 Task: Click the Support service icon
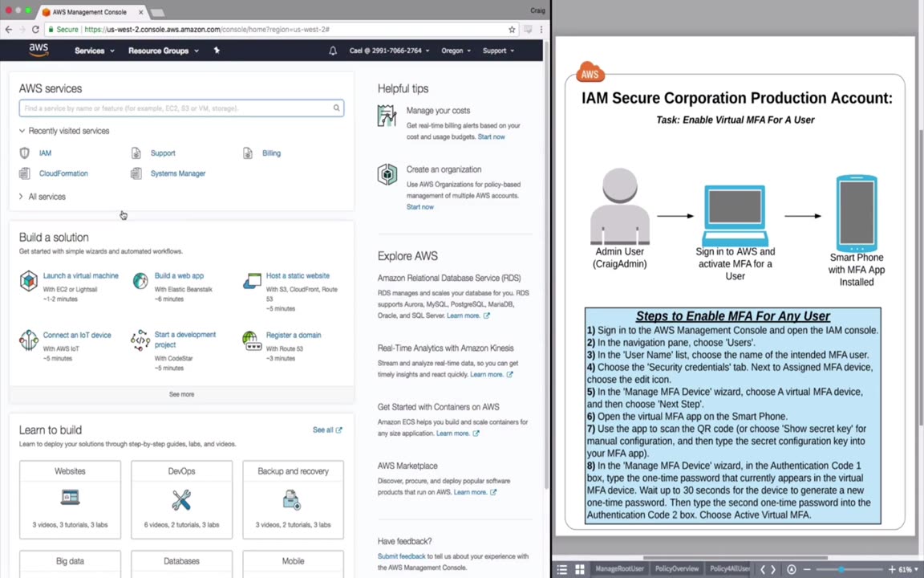coord(136,153)
